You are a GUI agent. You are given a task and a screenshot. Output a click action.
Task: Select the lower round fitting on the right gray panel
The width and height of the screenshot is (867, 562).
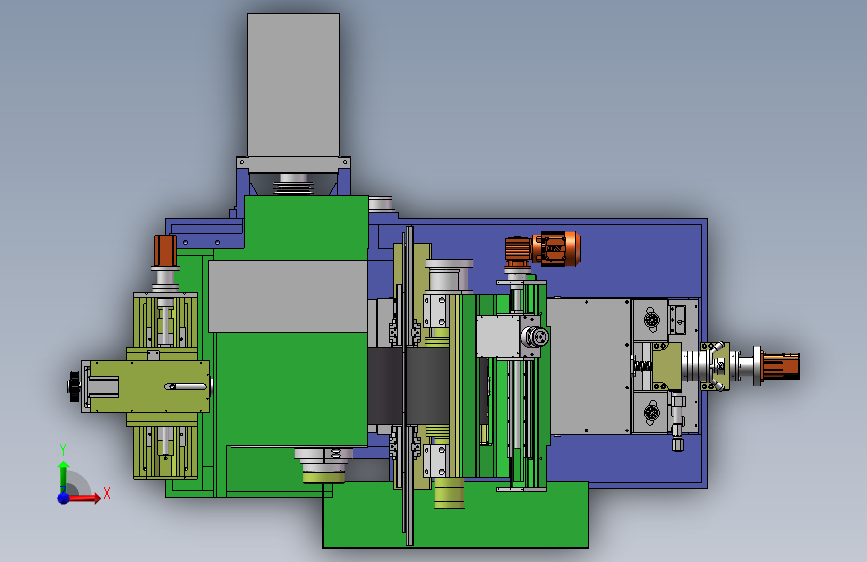coord(652,413)
